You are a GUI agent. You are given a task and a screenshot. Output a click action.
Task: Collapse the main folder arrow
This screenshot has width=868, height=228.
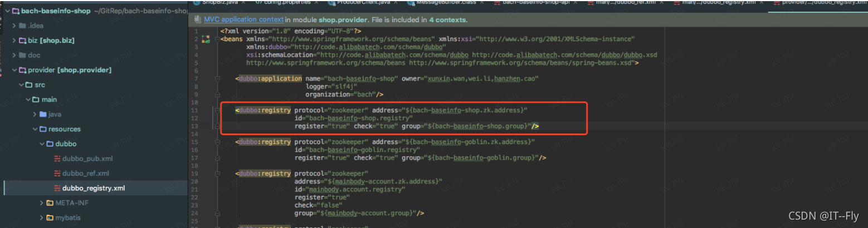[x=28, y=100]
